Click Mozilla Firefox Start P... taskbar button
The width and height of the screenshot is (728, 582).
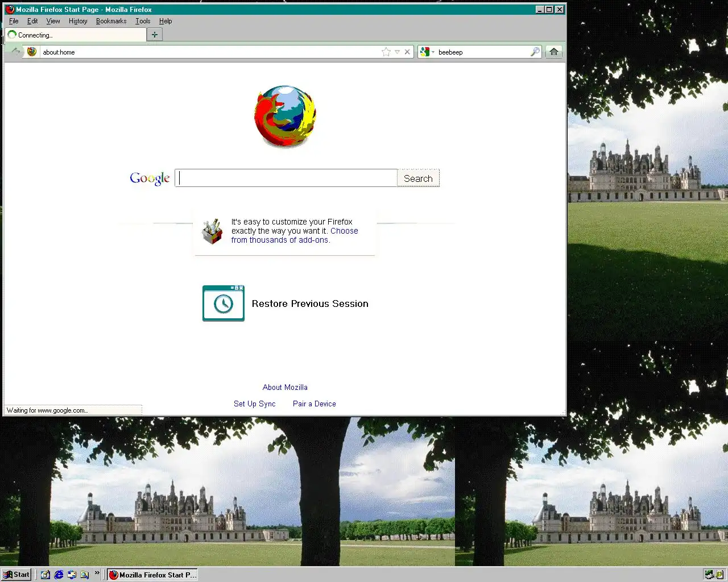152,575
